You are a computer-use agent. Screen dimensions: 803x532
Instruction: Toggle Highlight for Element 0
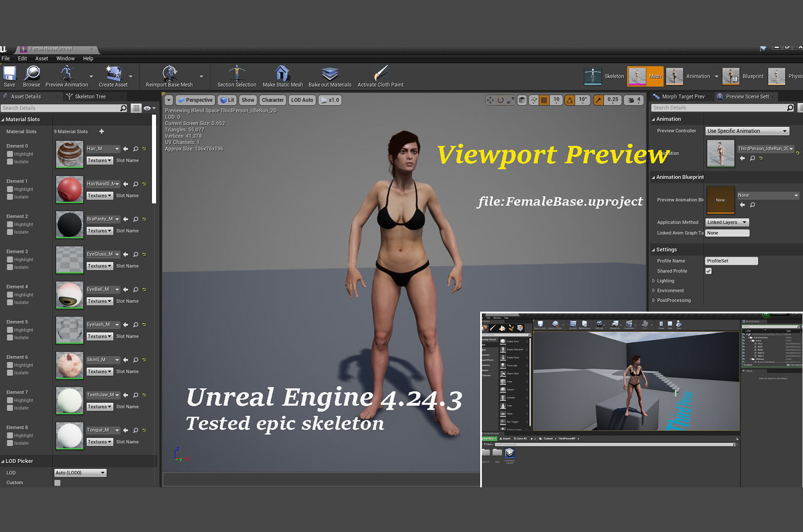coord(10,154)
